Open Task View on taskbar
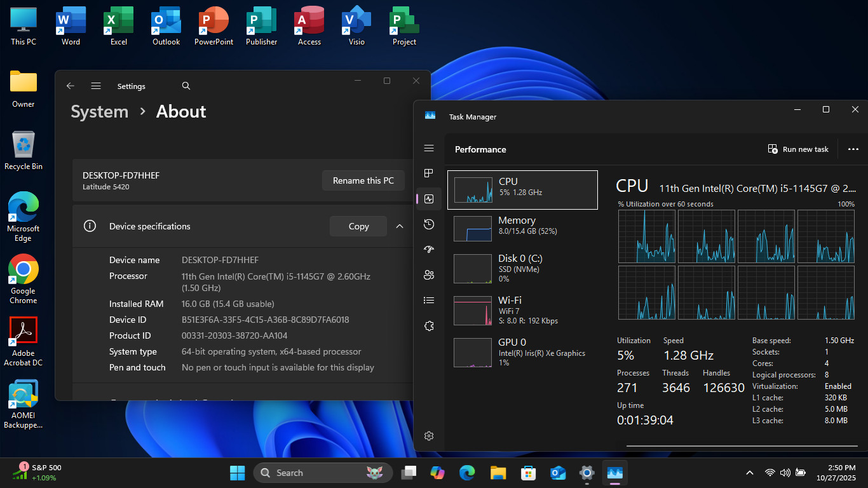 (x=409, y=473)
